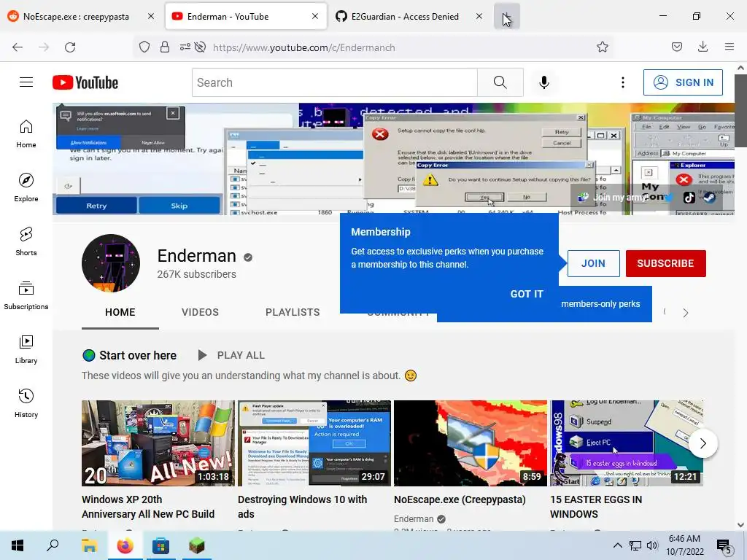Save page to Pocket
The width and height of the screenshot is (747, 560).
(x=677, y=47)
